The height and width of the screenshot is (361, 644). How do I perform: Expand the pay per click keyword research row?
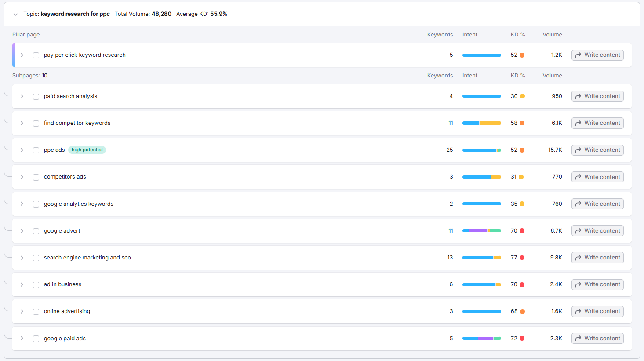[22, 55]
